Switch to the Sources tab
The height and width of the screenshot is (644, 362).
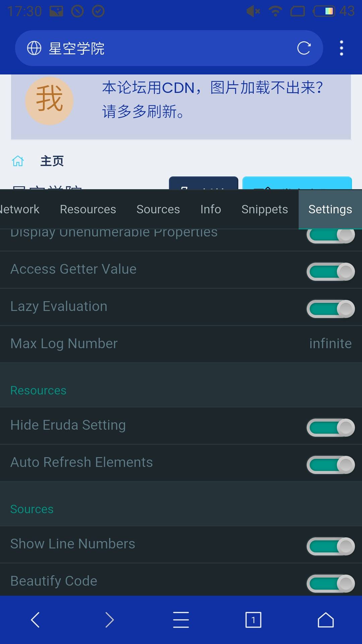(158, 209)
